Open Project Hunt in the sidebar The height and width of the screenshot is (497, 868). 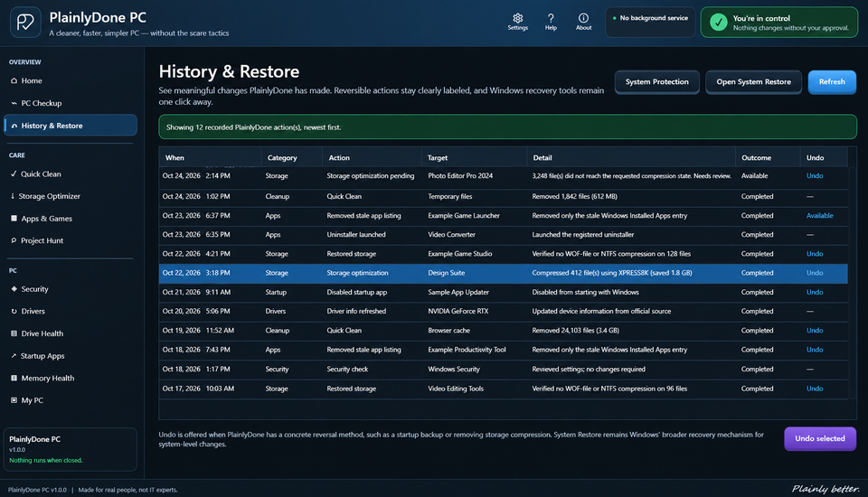[71, 240]
